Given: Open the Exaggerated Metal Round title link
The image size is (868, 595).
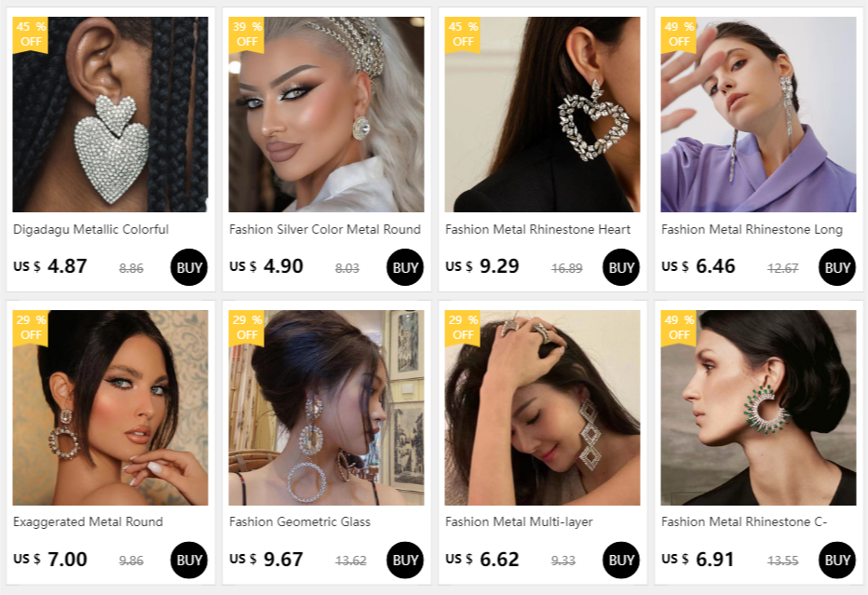Looking at the screenshot, I should coord(88,521).
